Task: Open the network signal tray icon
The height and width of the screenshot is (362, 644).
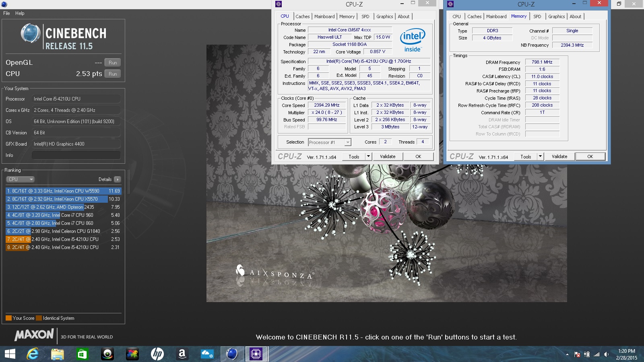Action: click(597, 354)
